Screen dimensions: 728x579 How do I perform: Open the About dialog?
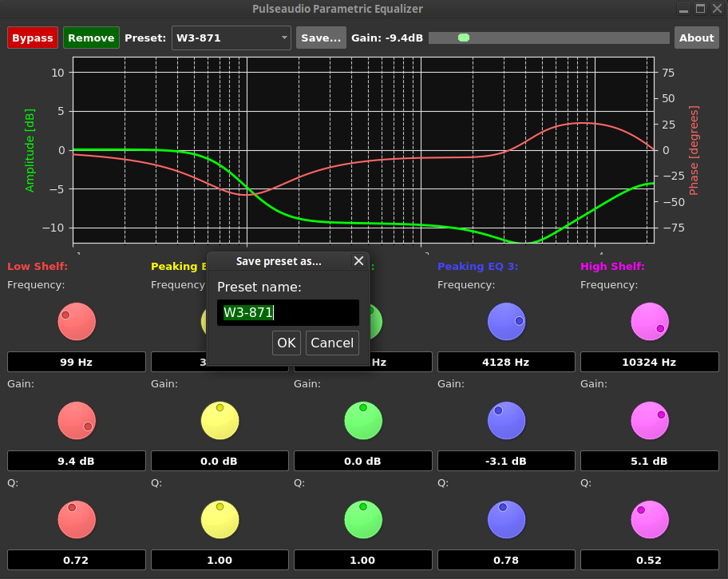click(696, 38)
